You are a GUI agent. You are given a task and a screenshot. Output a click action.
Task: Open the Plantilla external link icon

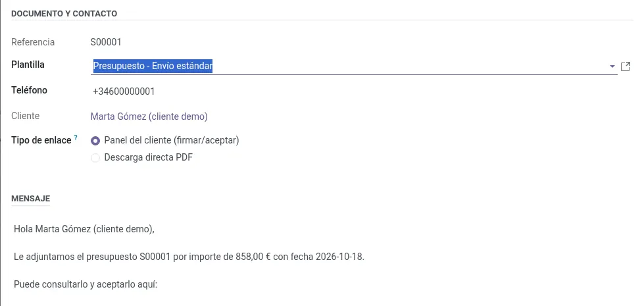pyautogui.click(x=625, y=66)
